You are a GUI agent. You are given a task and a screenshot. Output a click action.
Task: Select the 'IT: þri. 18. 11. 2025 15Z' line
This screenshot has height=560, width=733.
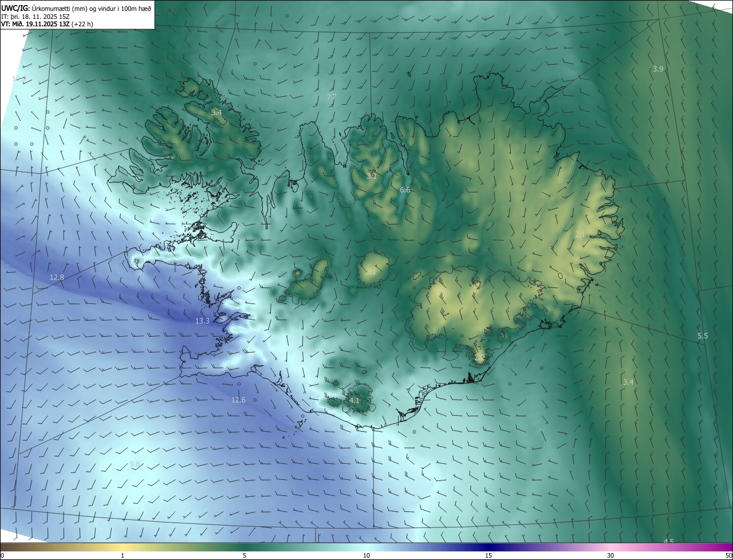[x=36, y=17]
